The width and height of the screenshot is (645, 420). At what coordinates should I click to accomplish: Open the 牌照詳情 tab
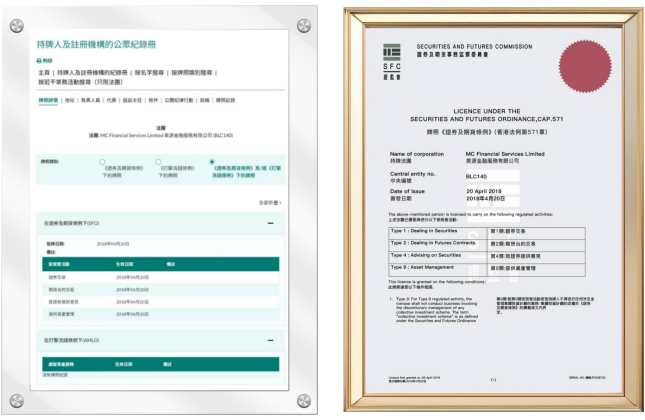[x=48, y=100]
